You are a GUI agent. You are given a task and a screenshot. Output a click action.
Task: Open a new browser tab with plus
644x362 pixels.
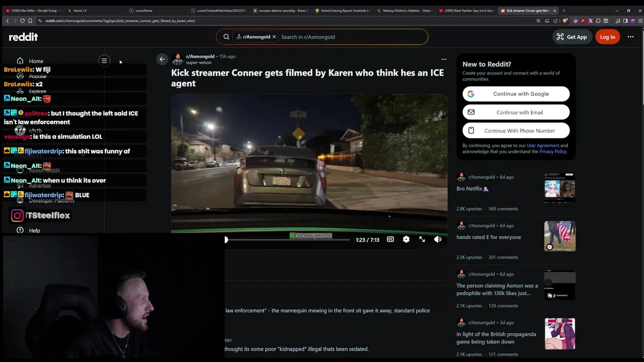click(563, 11)
